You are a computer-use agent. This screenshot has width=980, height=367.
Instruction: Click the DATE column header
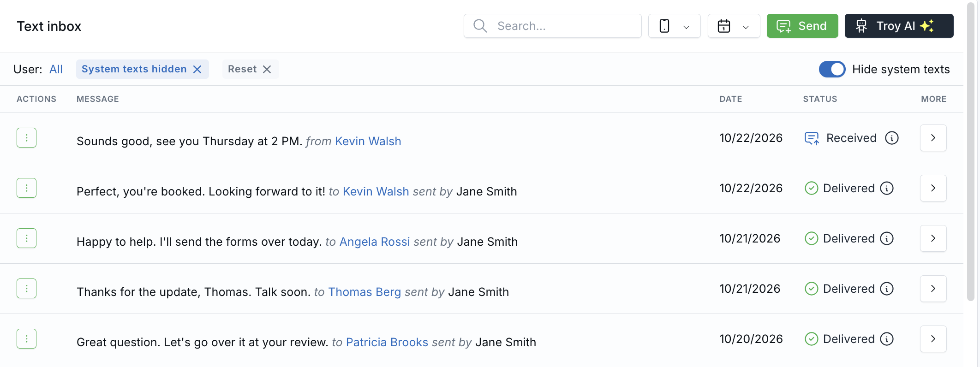coord(731,99)
